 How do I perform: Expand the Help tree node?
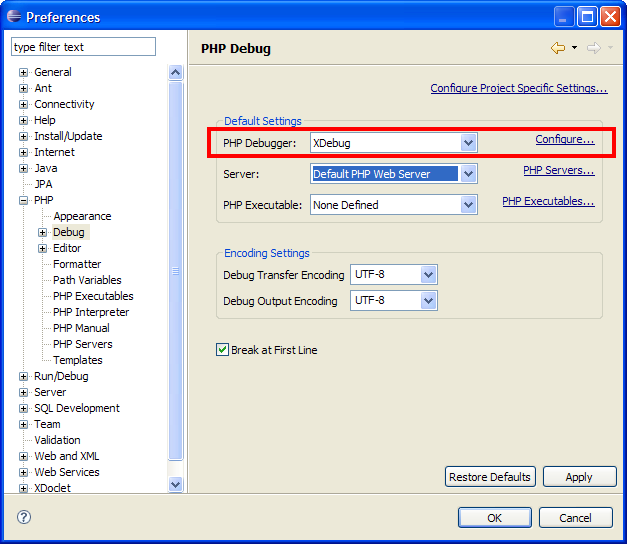click(x=24, y=120)
